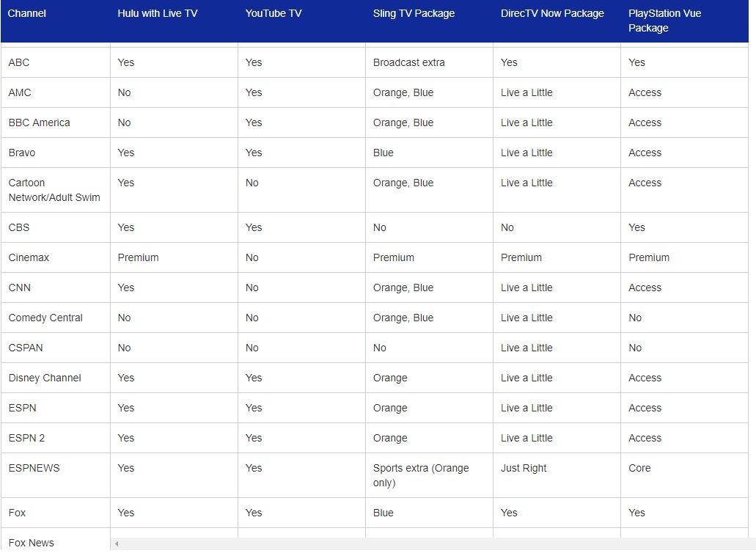Select "Just Right" in the ESPNEWS row

524,468
